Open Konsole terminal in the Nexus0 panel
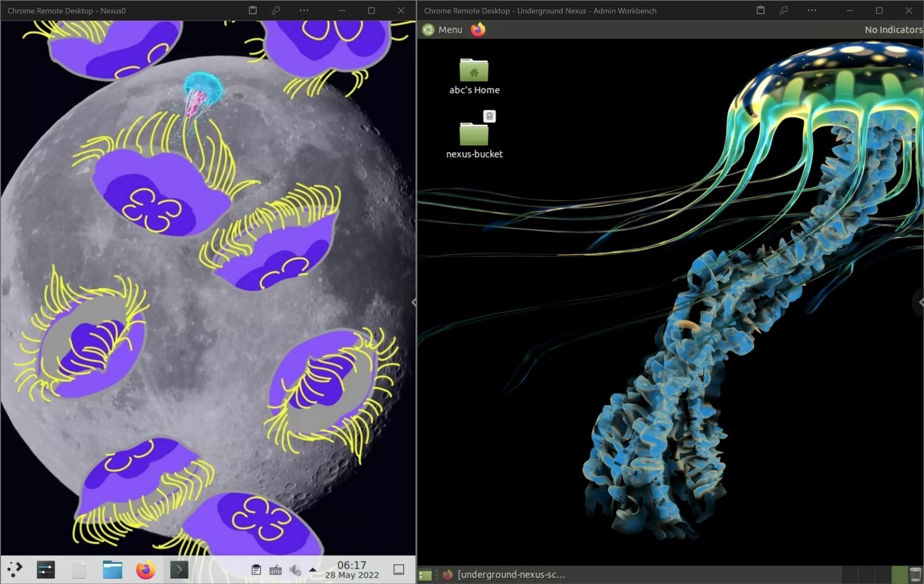Viewport: 924px width, 584px height. tap(179, 570)
